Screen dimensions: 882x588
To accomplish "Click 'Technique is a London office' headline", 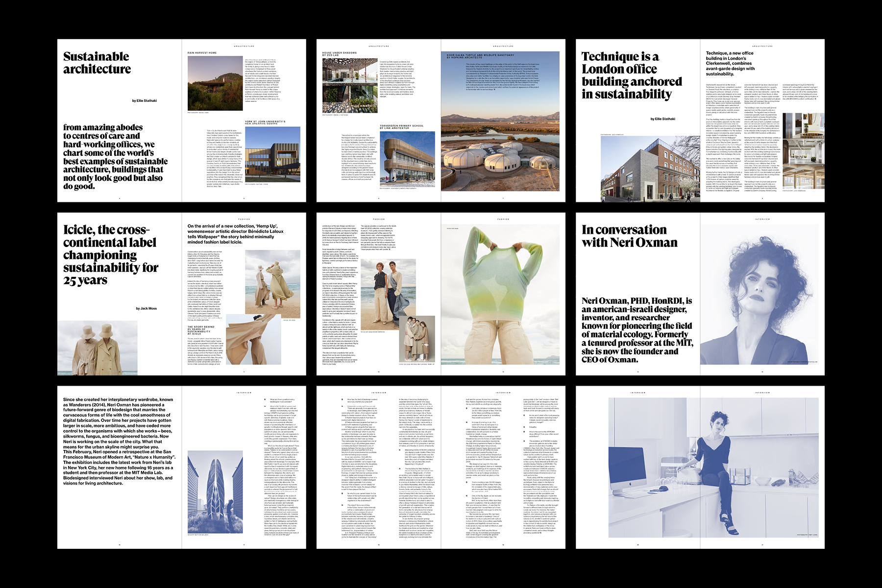I will coord(632,75).
